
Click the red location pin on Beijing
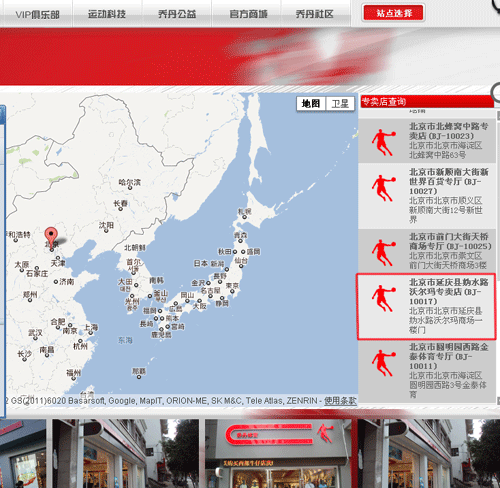pyautogui.click(x=51, y=237)
